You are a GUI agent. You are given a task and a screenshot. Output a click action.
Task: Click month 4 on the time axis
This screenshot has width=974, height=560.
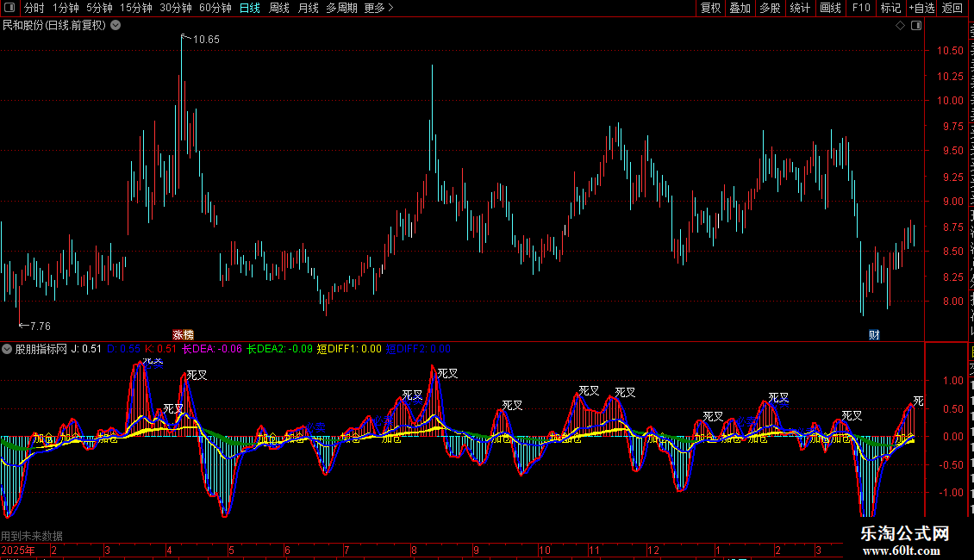pyautogui.click(x=169, y=550)
